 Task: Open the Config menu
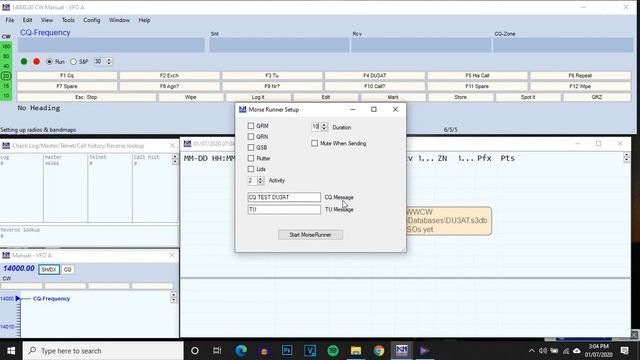[x=92, y=20]
